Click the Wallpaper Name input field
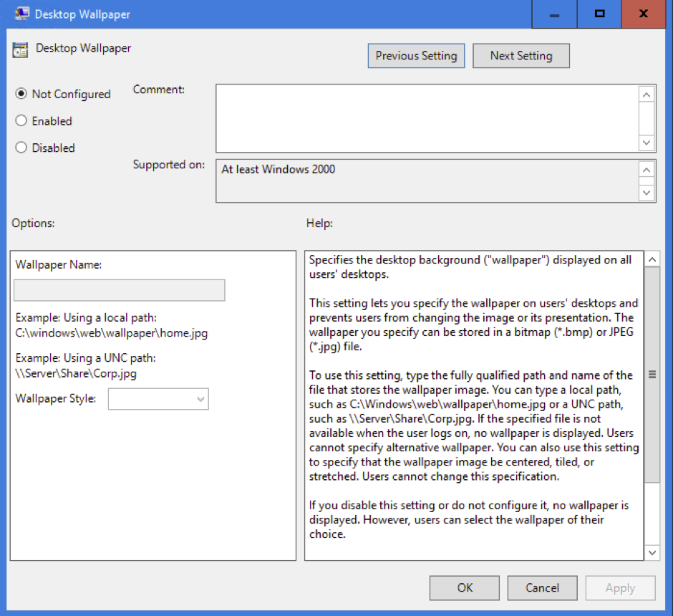The height and width of the screenshot is (616, 673). pos(120,290)
